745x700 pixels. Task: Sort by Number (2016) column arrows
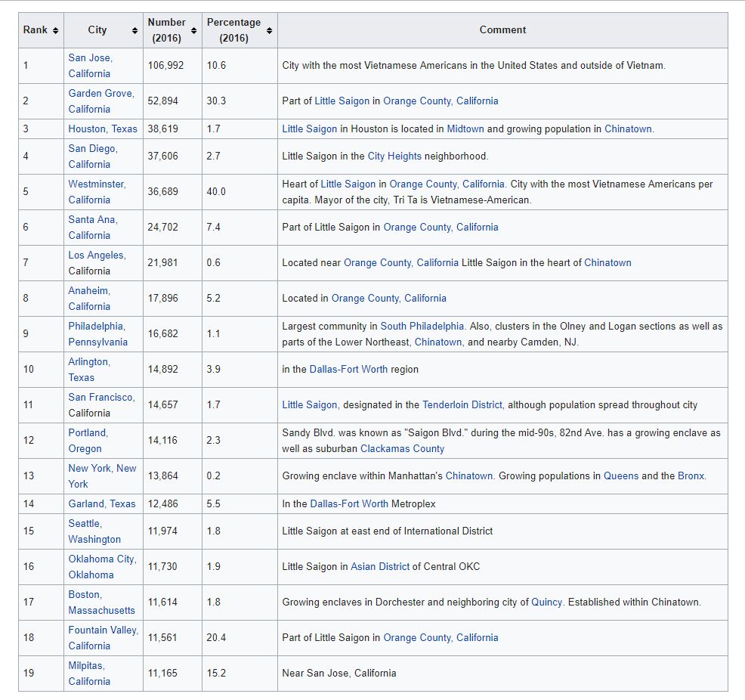click(x=194, y=30)
